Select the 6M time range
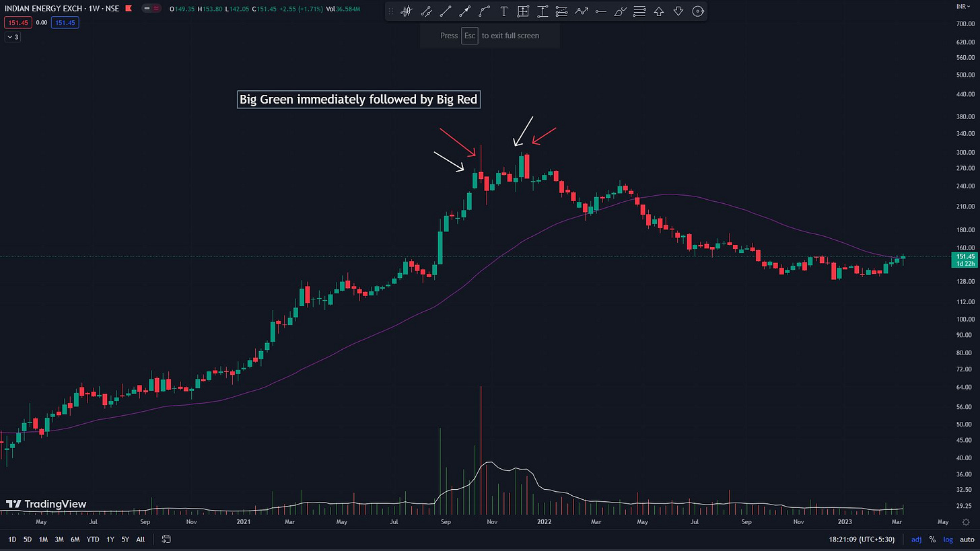 coord(75,539)
